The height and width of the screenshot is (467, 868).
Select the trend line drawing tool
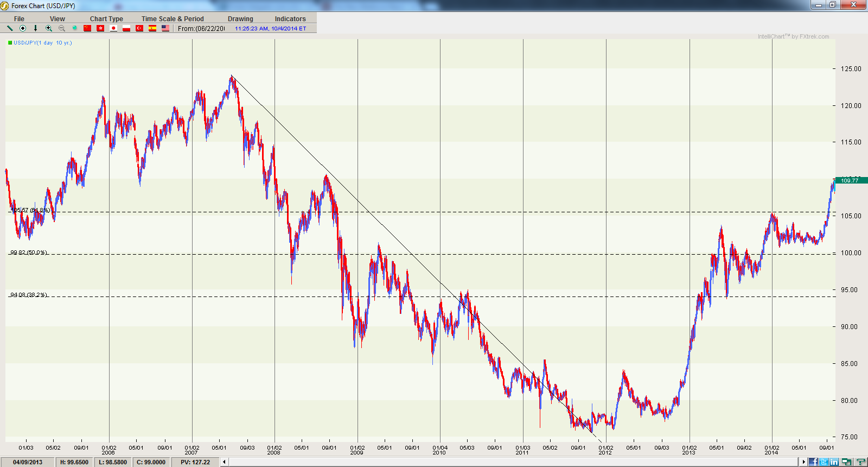pos(10,28)
